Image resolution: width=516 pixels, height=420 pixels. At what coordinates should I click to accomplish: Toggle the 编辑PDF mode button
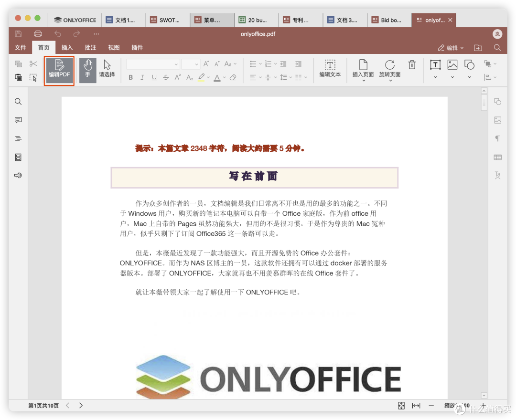click(x=59, y=70)
